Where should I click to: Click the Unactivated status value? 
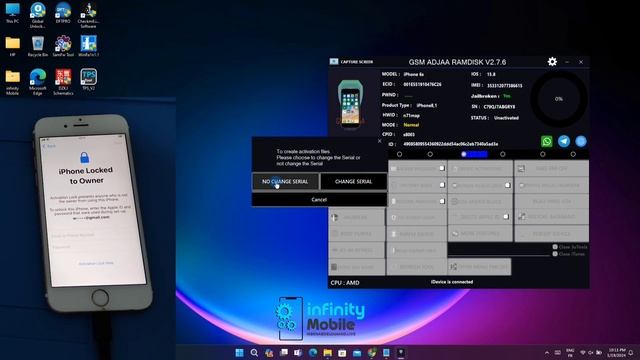point(506,118)
